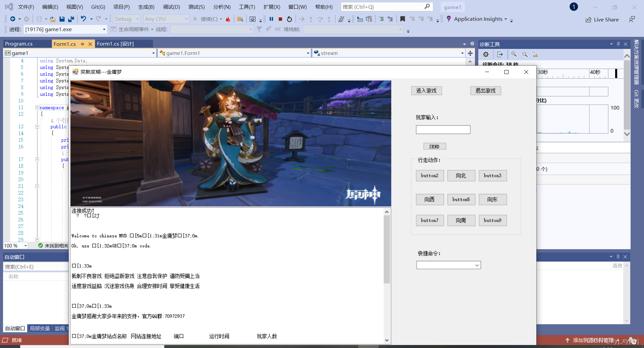Screen dimensions: 644x348
Task: Click the Application Insights lightbulb icon
Action: point(449,19)
